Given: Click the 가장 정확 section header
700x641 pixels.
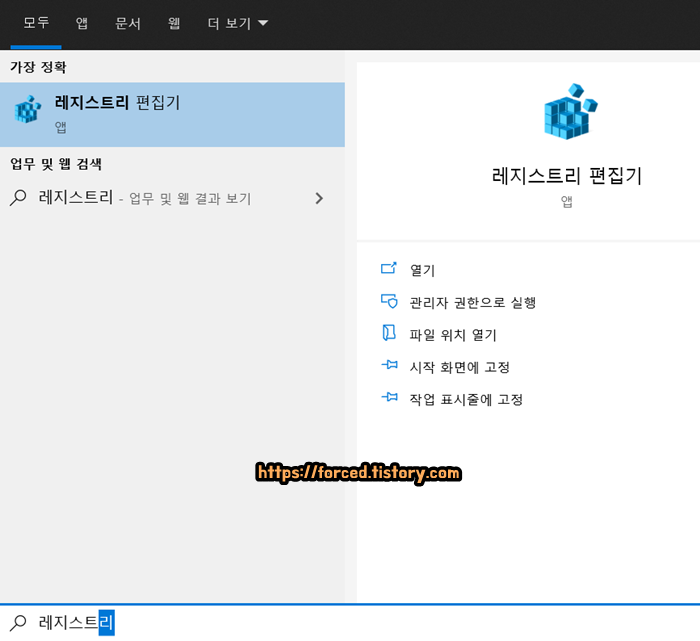Looking at the screenshot, I should click(x=38, y=67).
